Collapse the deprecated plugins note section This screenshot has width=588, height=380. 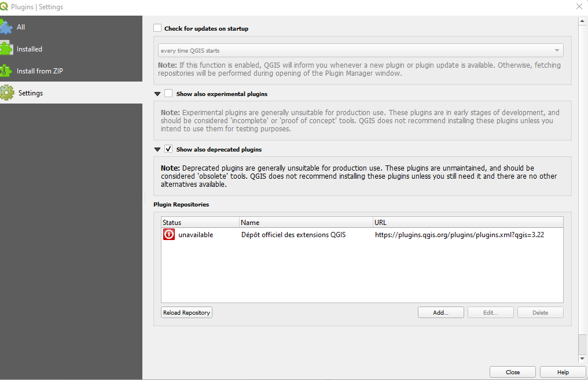pyautogui.click(x=157, y=150)
